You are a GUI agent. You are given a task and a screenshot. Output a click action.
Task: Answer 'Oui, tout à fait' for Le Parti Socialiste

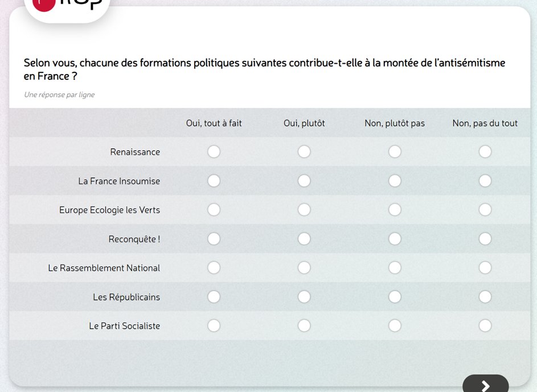tap(214, 325)
